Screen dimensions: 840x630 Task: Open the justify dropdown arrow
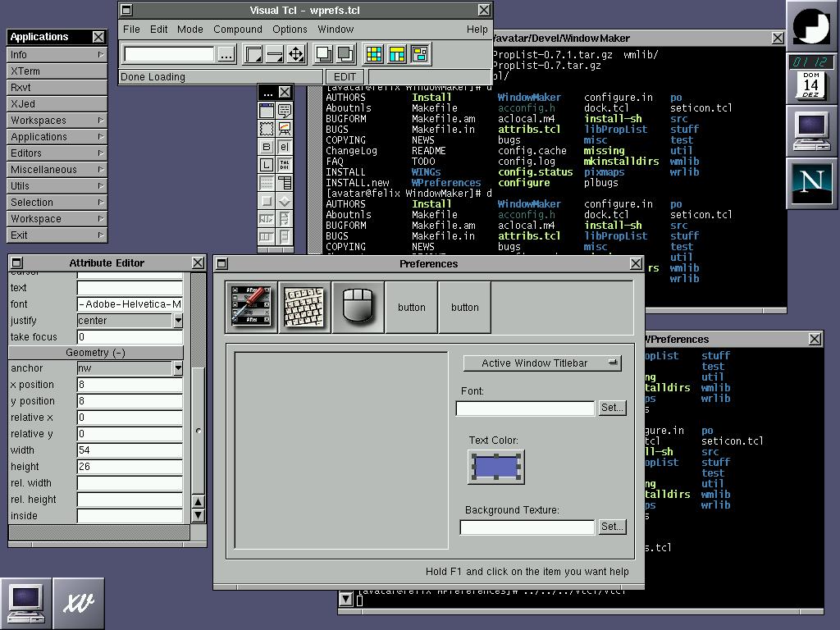tap(178, 321)
